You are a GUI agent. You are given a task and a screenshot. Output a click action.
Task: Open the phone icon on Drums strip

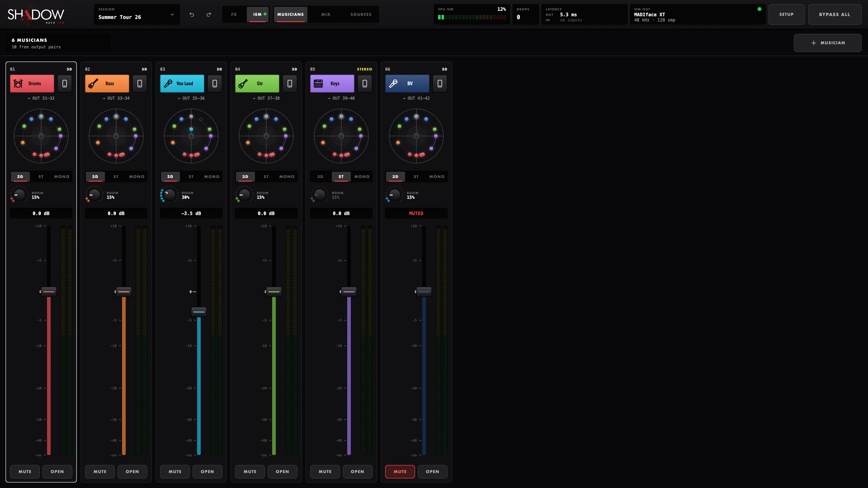(x=65, y=84)
